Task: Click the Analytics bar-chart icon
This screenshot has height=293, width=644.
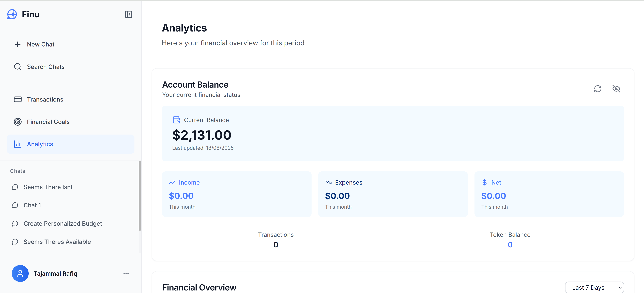Action: coord(18,144)
